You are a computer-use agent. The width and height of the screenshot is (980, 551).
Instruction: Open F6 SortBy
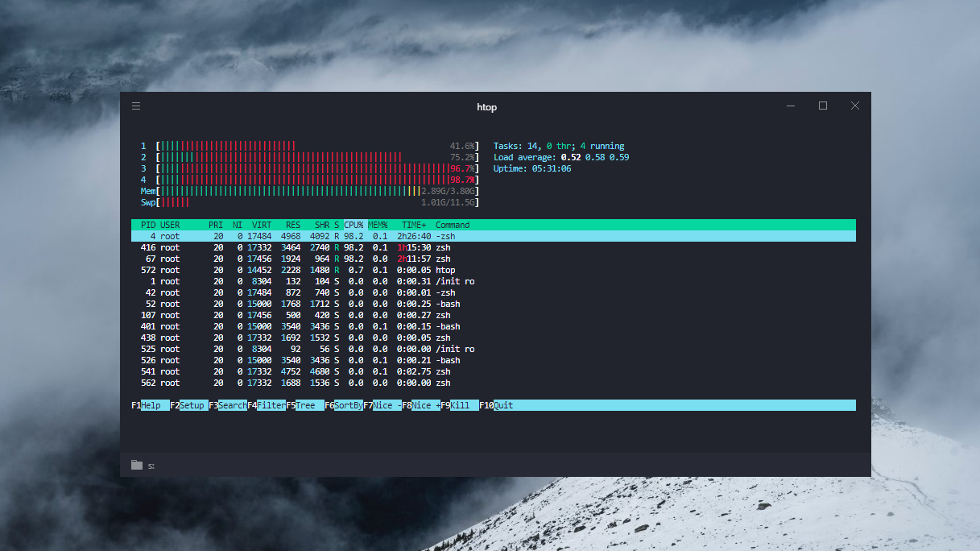344,405
